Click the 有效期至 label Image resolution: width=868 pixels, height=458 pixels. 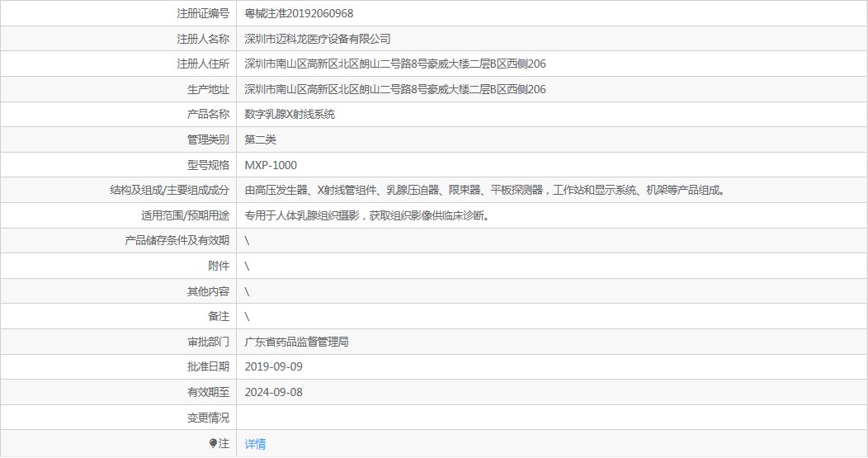pyautogui.click(x=208, y=392)
